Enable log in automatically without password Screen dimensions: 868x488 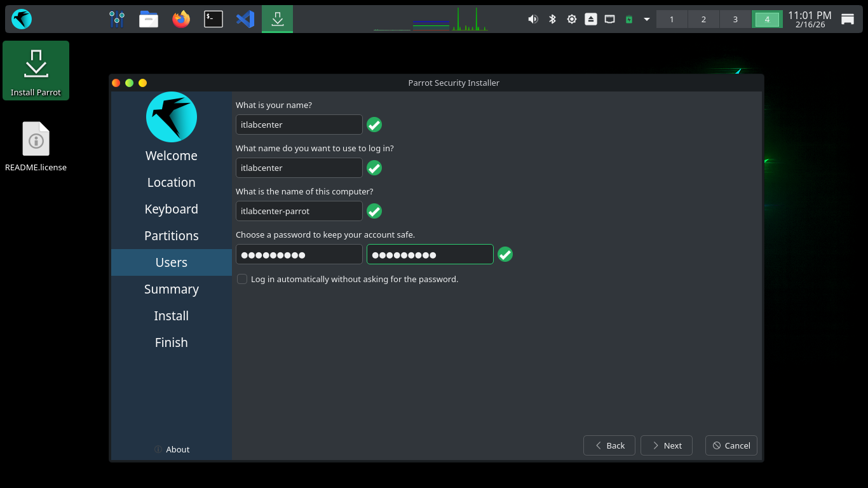tap(242, 279)
